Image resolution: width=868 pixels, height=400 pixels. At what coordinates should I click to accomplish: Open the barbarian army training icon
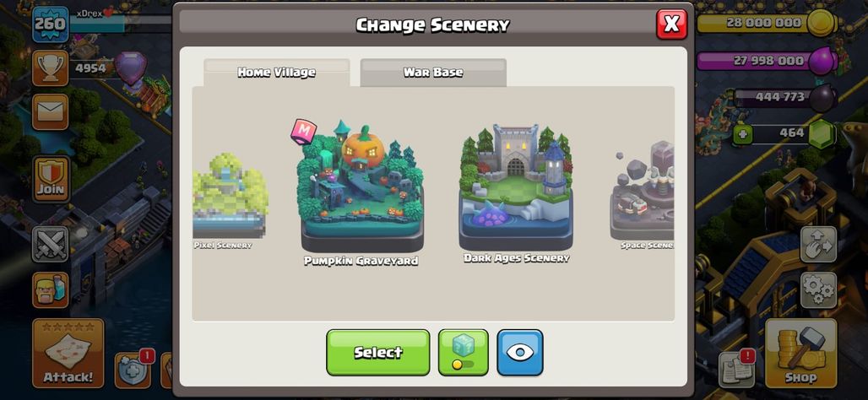pos(51,290)
